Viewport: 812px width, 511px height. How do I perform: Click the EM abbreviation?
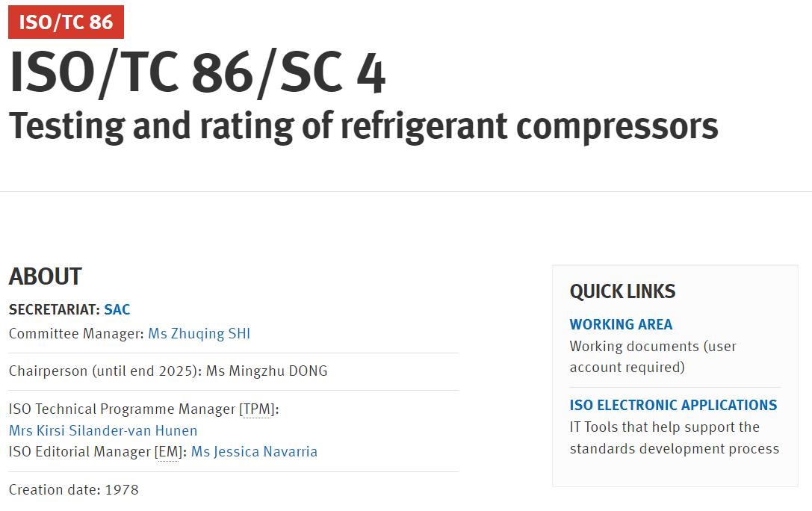pos(168,451)
